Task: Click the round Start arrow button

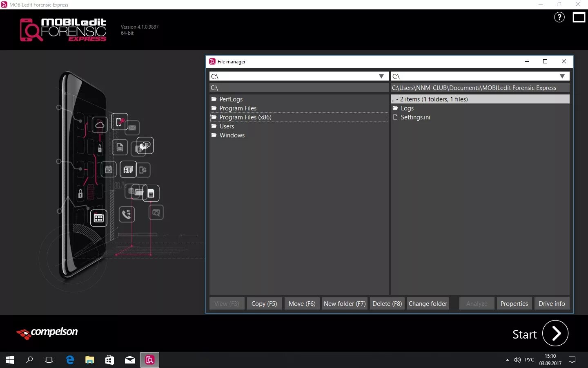Action: click(x=555, y=333)
